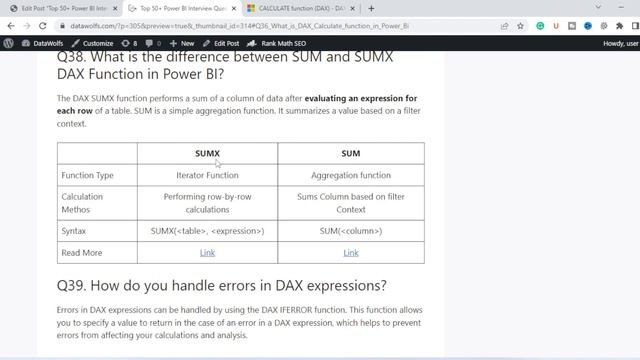Open the Extensions puzzle icon
This screenshot has width=640, height=360.
(620, 26)
